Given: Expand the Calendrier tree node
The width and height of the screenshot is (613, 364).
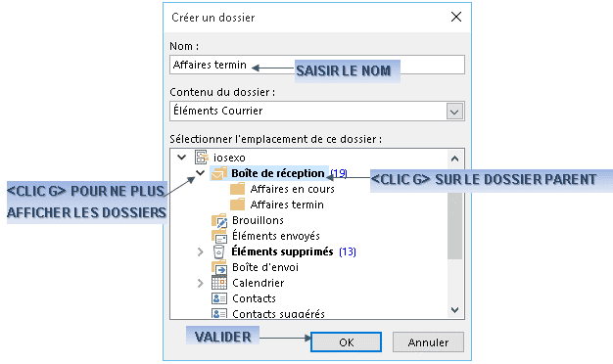Looking at the screenshot, I should (200, 283).
